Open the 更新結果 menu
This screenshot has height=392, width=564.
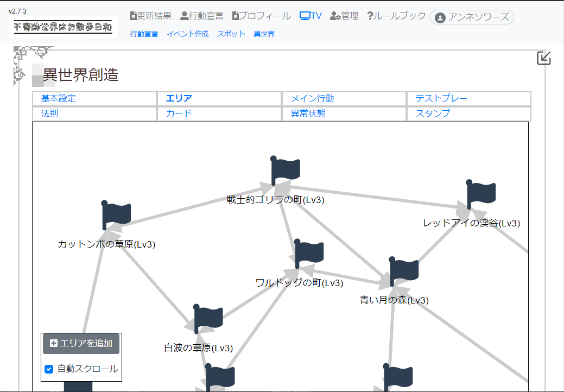[151, 16]
